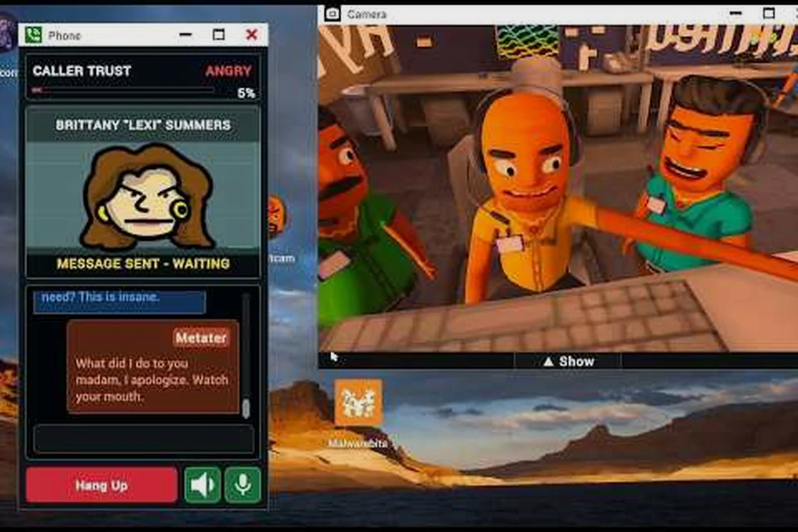Click the message input field
Viewport: 798px width, 532px height.
(x=144, y=439)
